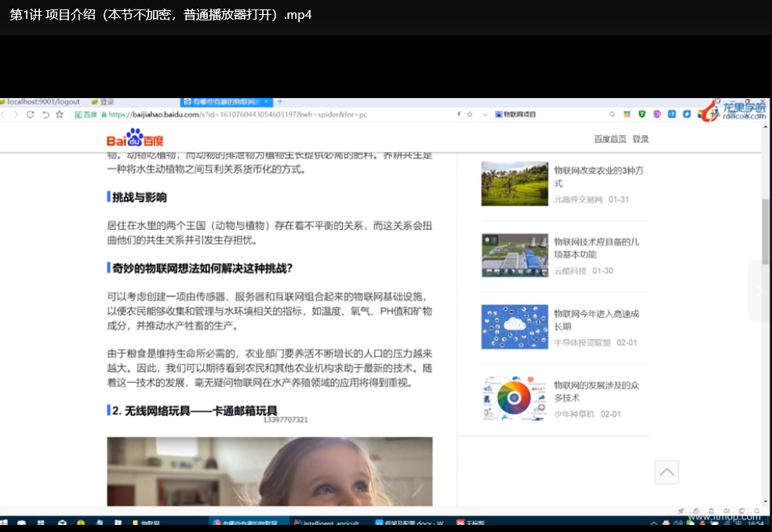Click the 登录 link in page header

tap(640, 139)
